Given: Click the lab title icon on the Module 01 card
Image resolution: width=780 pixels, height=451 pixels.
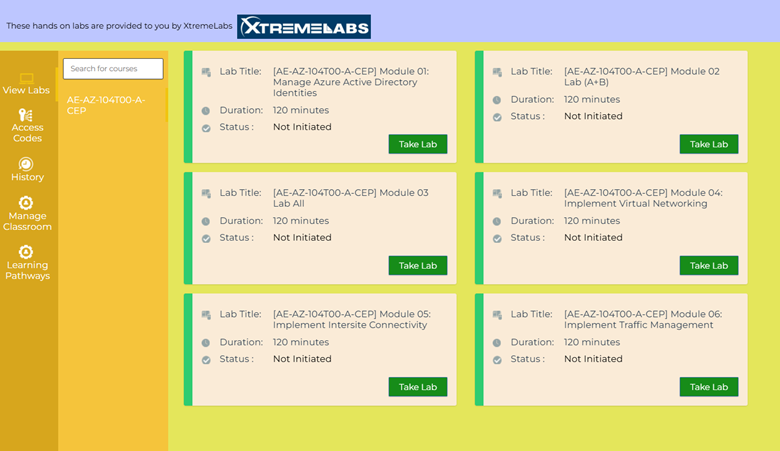Looking at the screenshot, I should 206,72.
